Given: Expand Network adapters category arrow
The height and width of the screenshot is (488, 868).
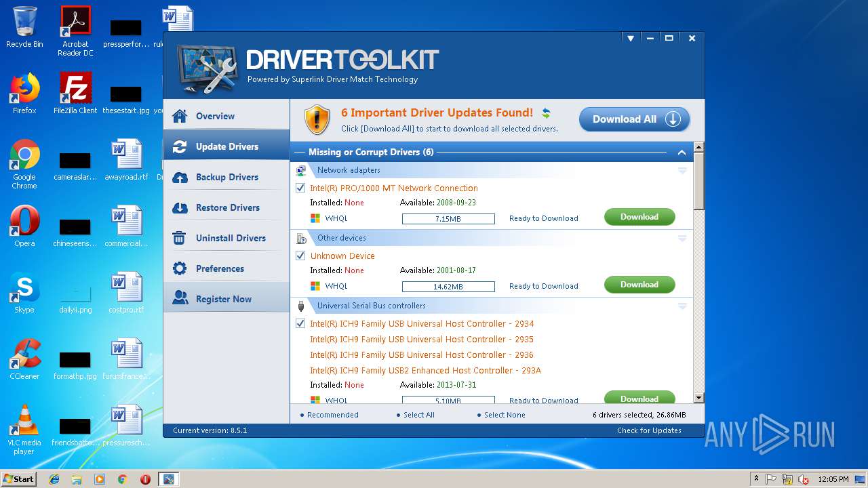Looking at the screenshot, I should pos(682,171).
